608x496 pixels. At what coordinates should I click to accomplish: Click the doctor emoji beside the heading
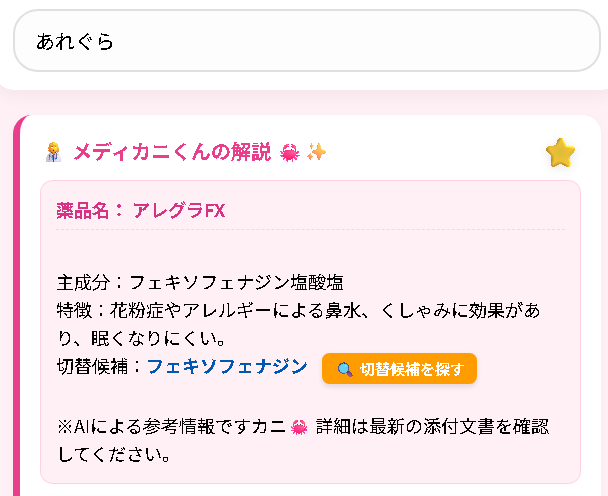coord(54,152)
